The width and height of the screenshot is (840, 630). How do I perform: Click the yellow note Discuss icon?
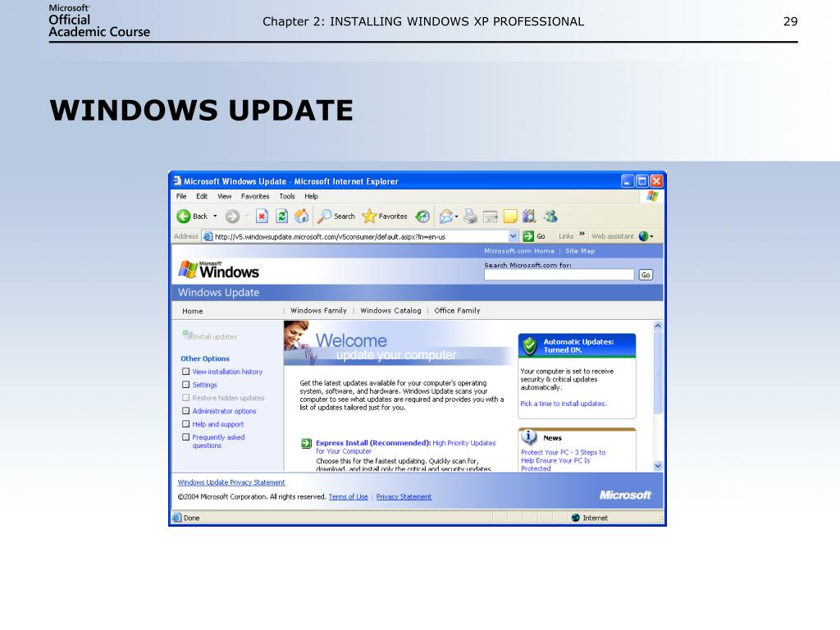click(510, 217)
